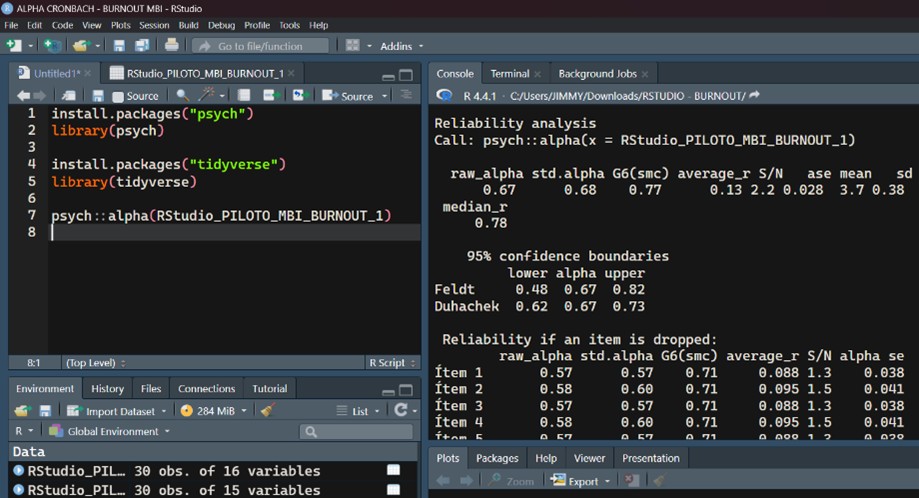The width and height of the screenshot is (919, 498).
Task: Open code tools magic wand
Action: (x=206, y=95)
